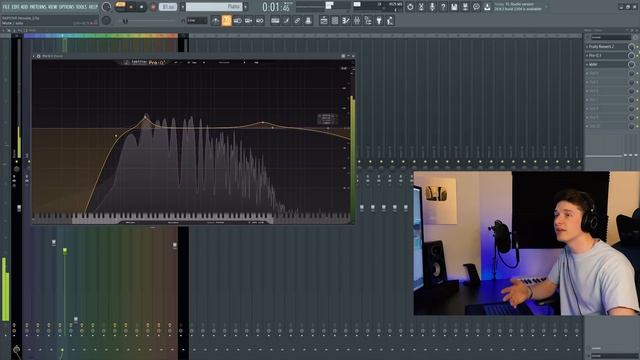Open the VIEW menu

pyautogui.click(x=53, y=7)
